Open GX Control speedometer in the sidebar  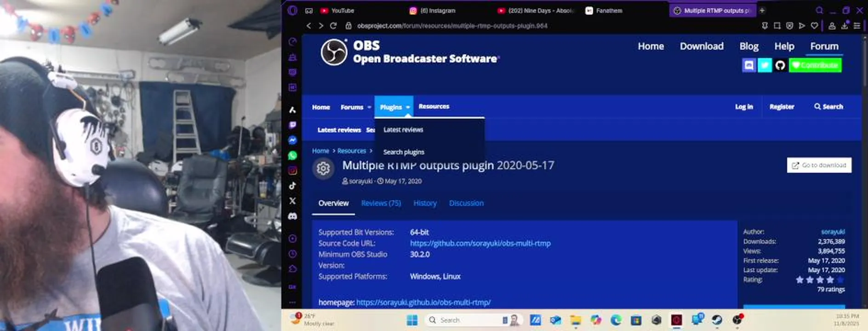pyautogui.click(x=292, y=42)
